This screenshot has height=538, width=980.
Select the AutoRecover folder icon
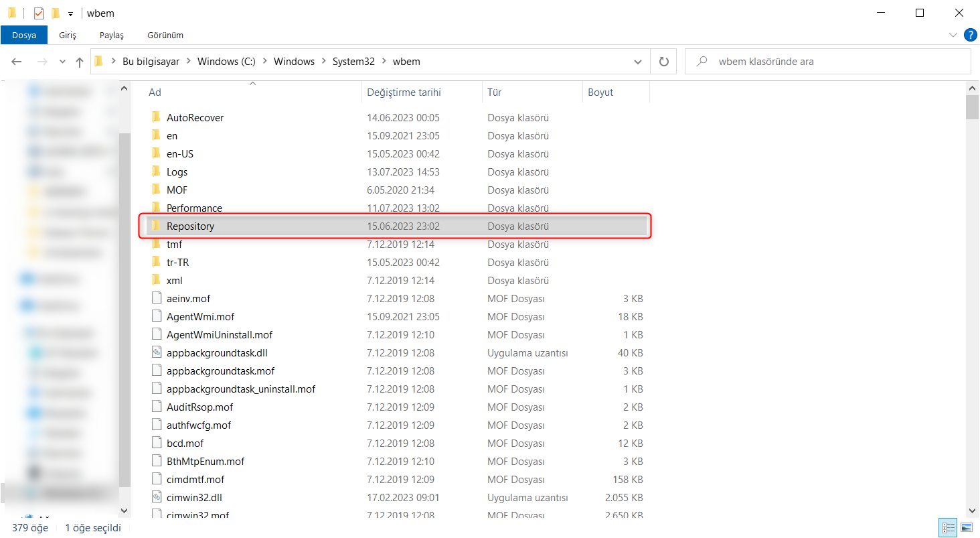(x=156, y=117)
